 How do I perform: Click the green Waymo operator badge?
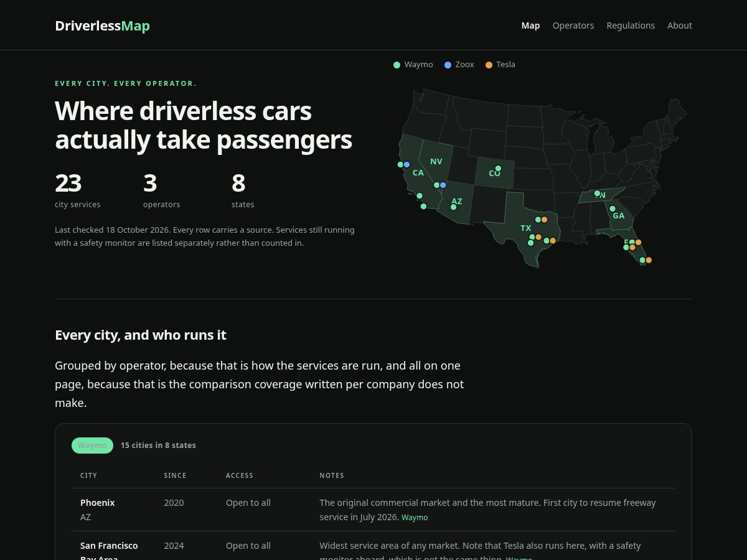pyautogui.click(x=92, y=446)
